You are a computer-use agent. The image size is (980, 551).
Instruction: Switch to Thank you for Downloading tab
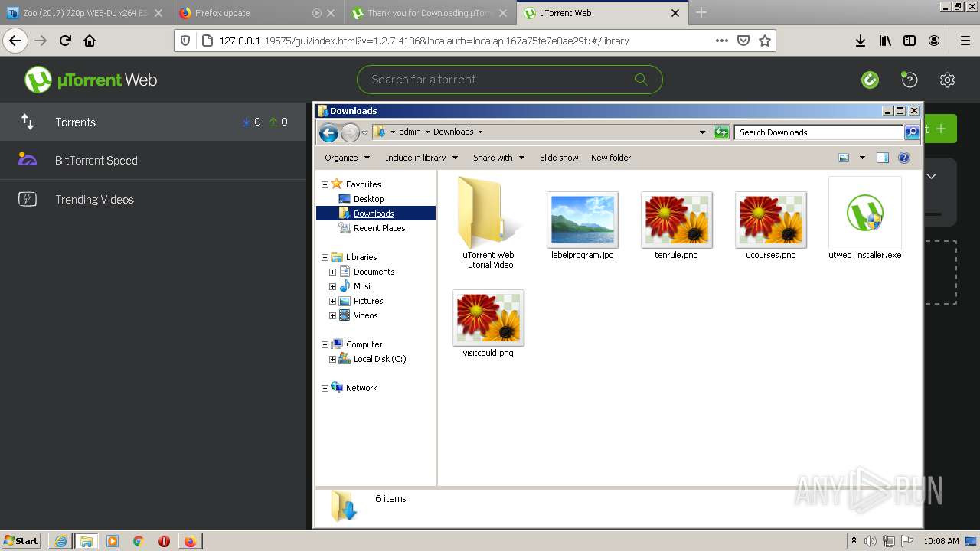(x=431, y=13)
